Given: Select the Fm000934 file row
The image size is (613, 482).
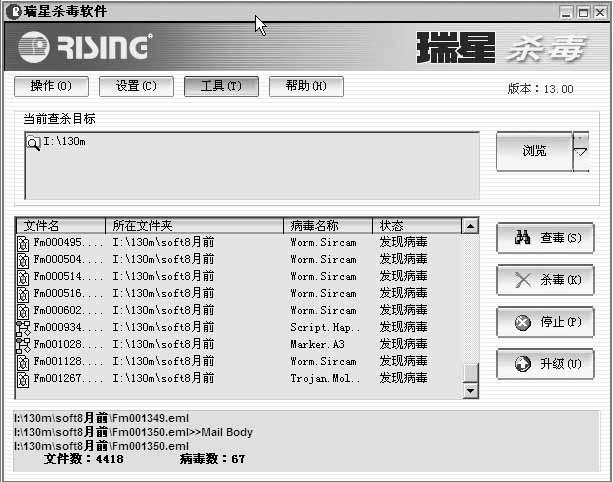Looking at the screenshot, I should pyautogui.click(x=239, y=328).
